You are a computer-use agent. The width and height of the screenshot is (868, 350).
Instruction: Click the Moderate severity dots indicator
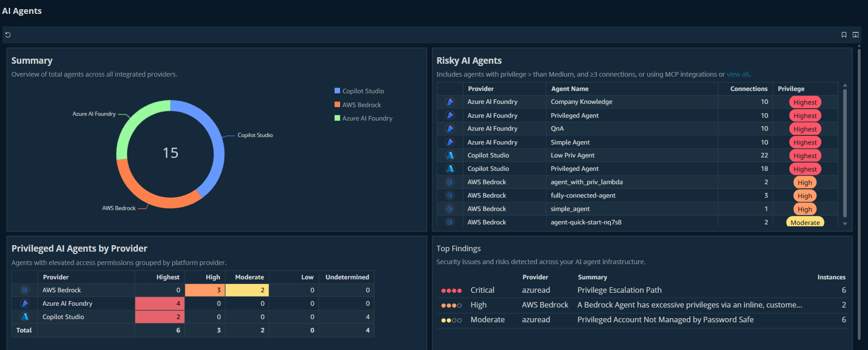451,320
